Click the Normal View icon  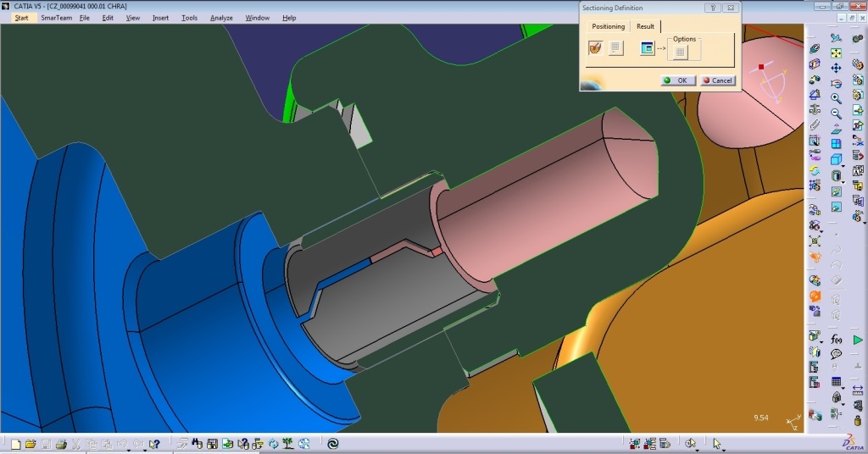(836, 129)
